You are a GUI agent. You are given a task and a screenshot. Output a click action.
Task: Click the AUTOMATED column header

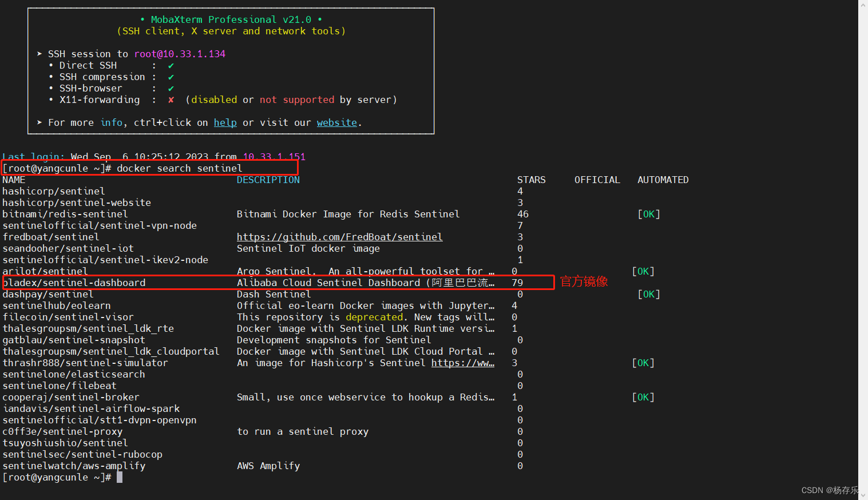663,180
